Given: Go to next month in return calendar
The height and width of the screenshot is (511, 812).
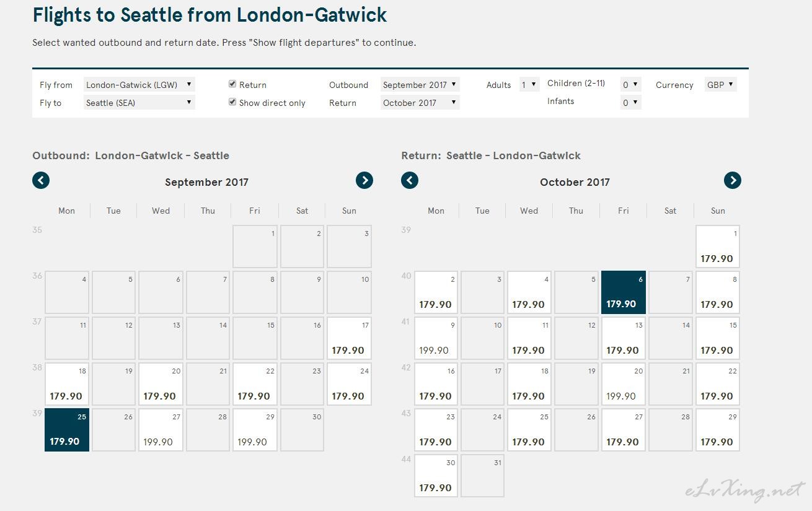Looking at the screenshot, I should (733, 180).
